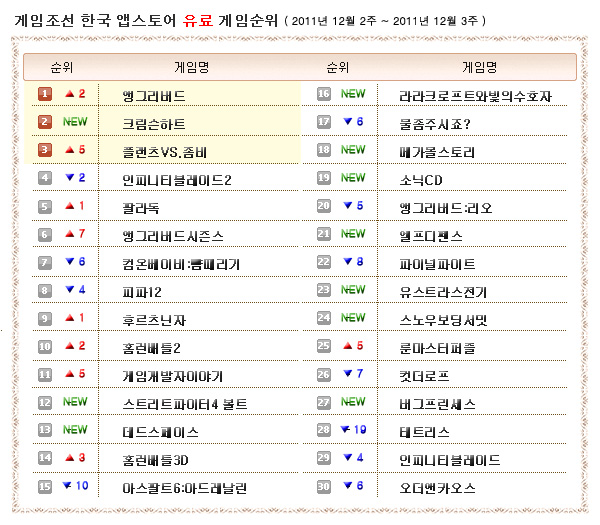Click the red 유료 word in title

point(198,20)
